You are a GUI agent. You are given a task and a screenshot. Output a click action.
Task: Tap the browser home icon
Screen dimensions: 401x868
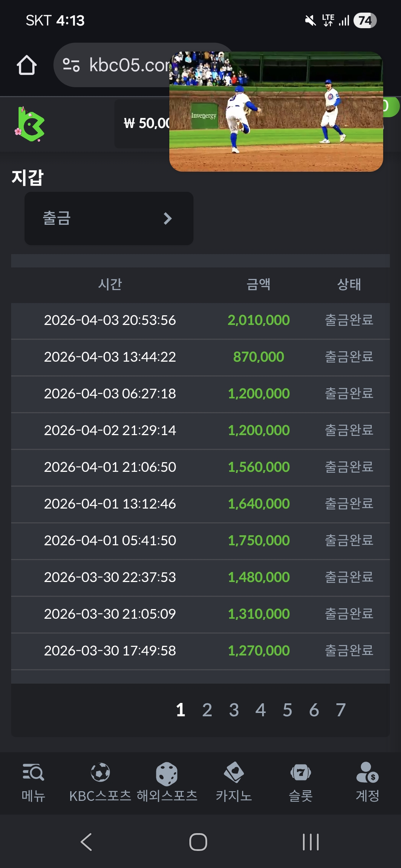(x=27, y=65)
